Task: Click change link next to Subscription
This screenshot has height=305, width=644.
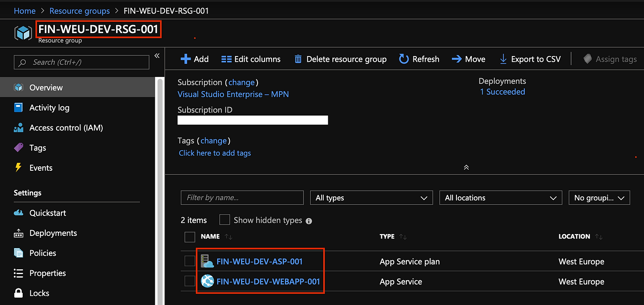Action: tap(241, 82)
